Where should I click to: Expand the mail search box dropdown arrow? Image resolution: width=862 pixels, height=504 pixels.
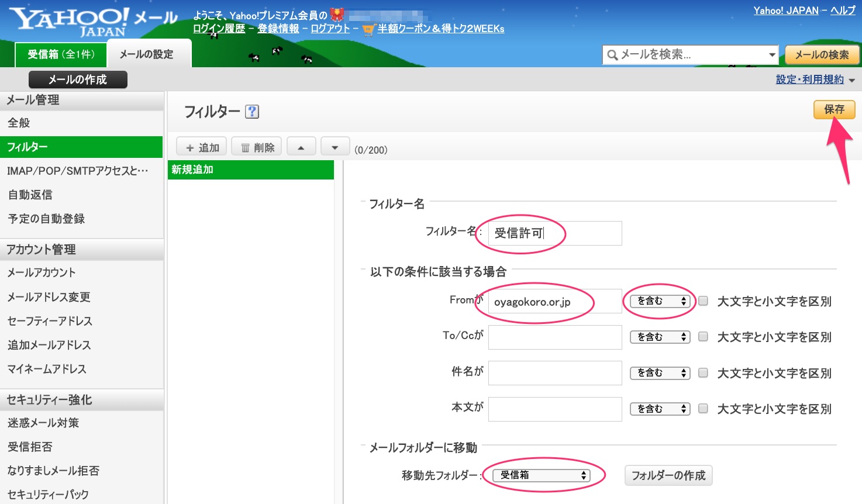pyautogui.click(x=772, y=55)
